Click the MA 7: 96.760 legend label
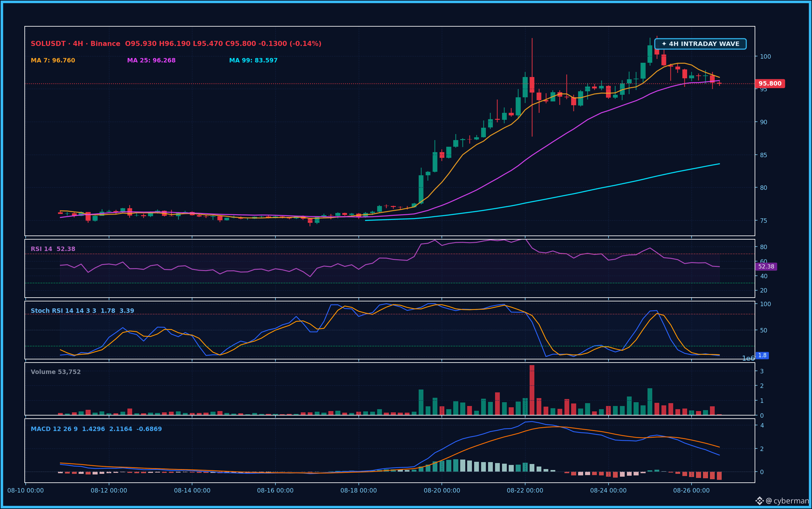Screen dimensions: 812x509 pos(53,61)
